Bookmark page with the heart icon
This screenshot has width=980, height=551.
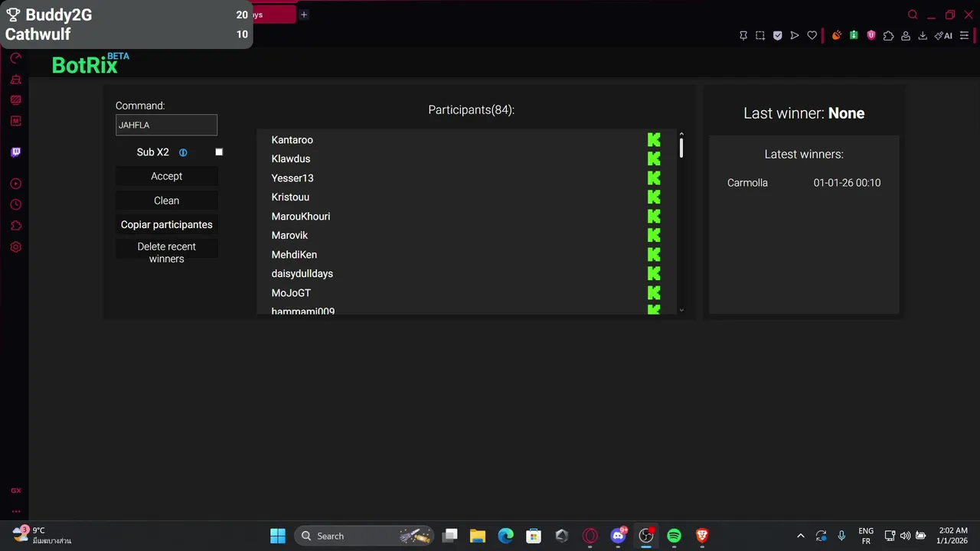click(x=812, y=35)
